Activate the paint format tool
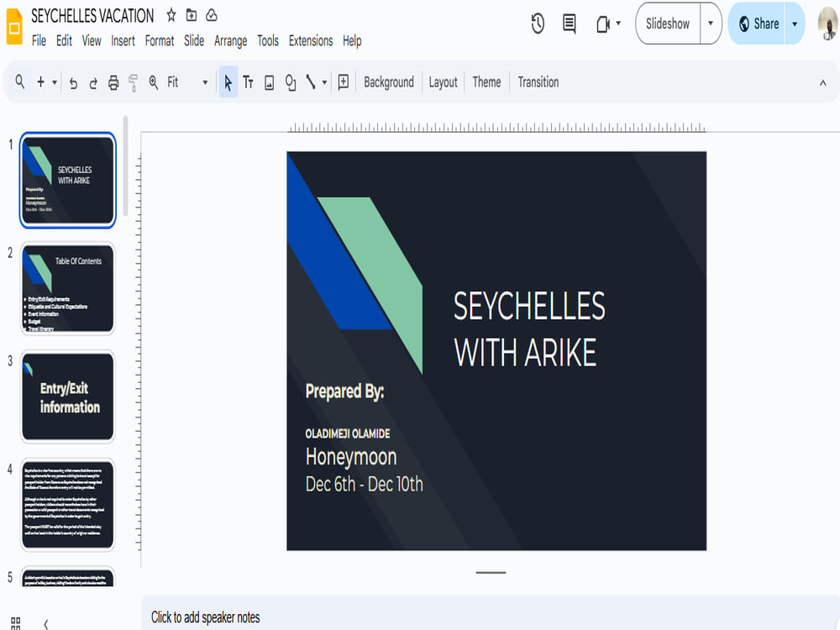The width and height of the screenshot is (840, 630). point(133,82)
